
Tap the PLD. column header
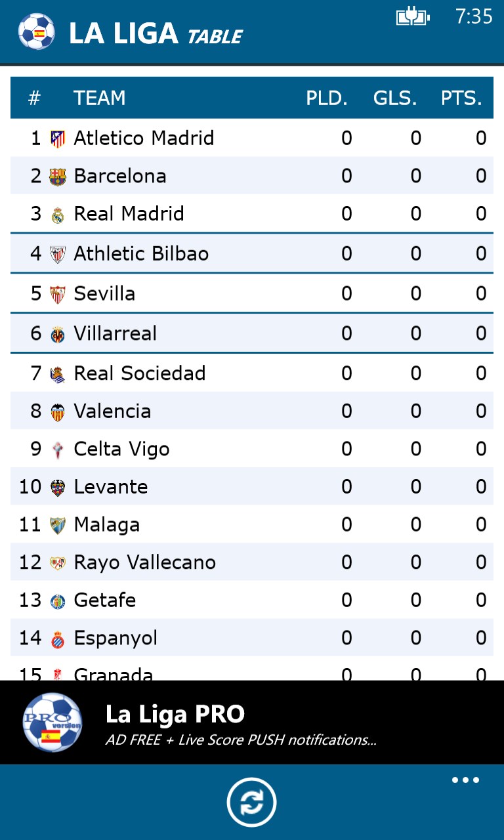coord(326,98)
